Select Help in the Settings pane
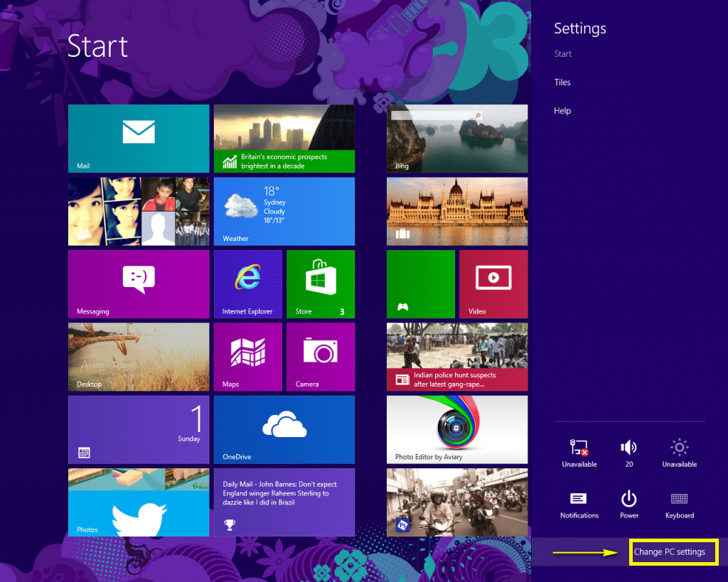Screen dimensions: 728x582 (562, 110)
